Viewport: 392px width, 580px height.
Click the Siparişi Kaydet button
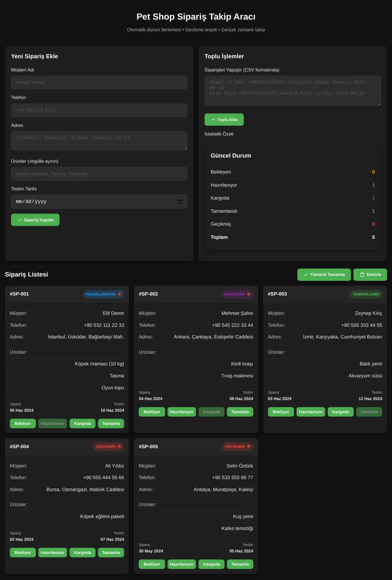point(35,220)
